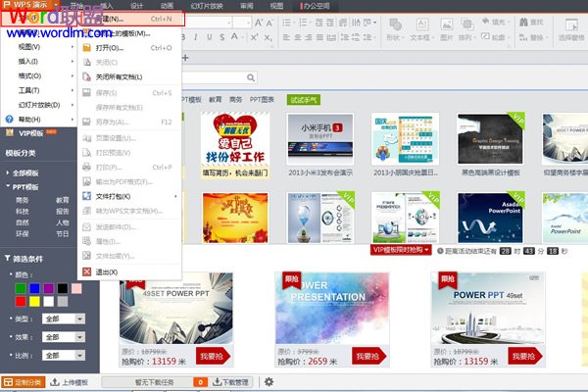Image resolution: width=588 pixels, height=392 pixels.
Task: Click the Superscript (x²) icon in ribbon
Action: pyautogui.click(x=255, y=37)
